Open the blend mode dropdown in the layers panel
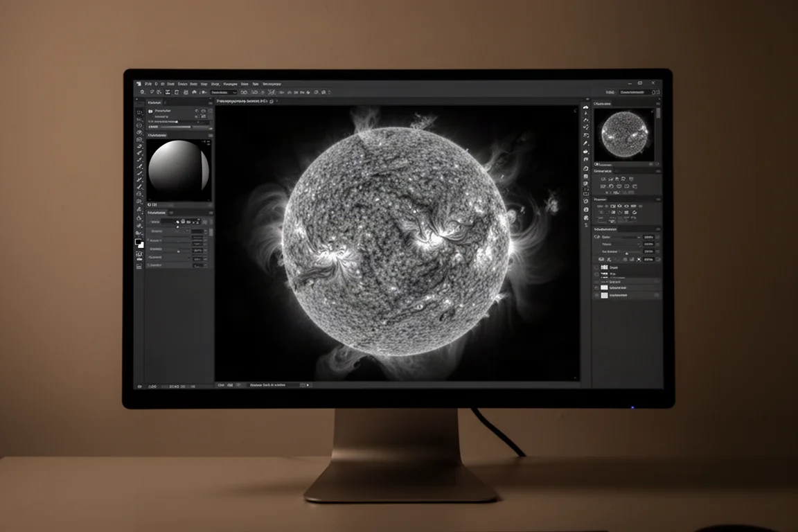 (621, 237)
